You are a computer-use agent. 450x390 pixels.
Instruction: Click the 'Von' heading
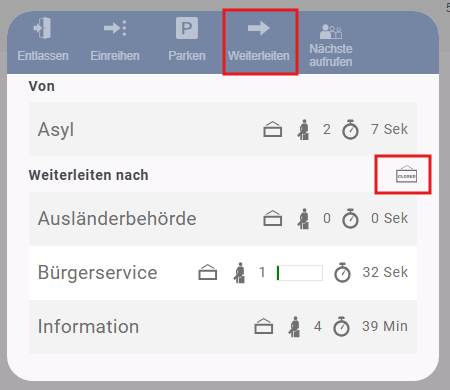coord(42,86)
